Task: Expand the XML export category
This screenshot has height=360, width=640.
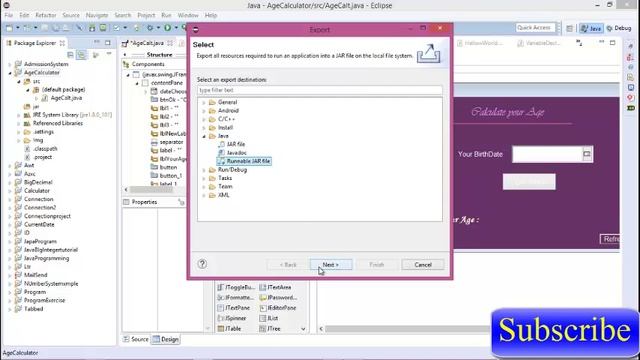Action: 204,195
